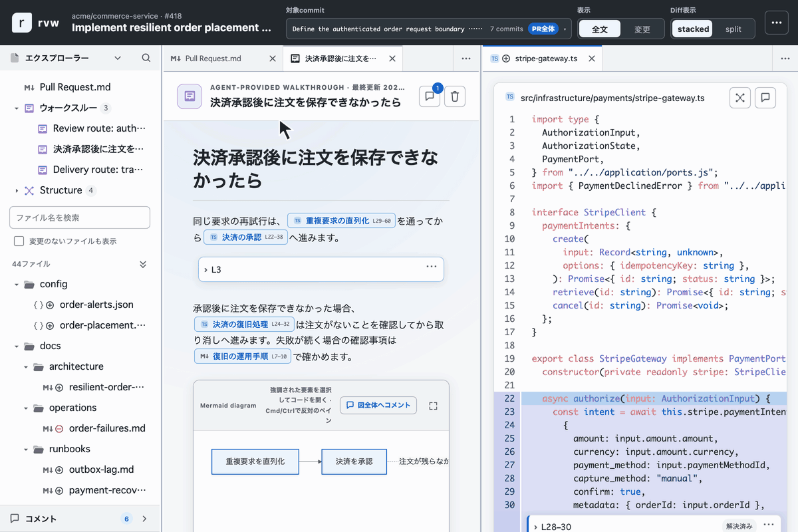Delete the walkthrough with the trash icon
This screenshot has height=532, width=798.
point(455,96)
